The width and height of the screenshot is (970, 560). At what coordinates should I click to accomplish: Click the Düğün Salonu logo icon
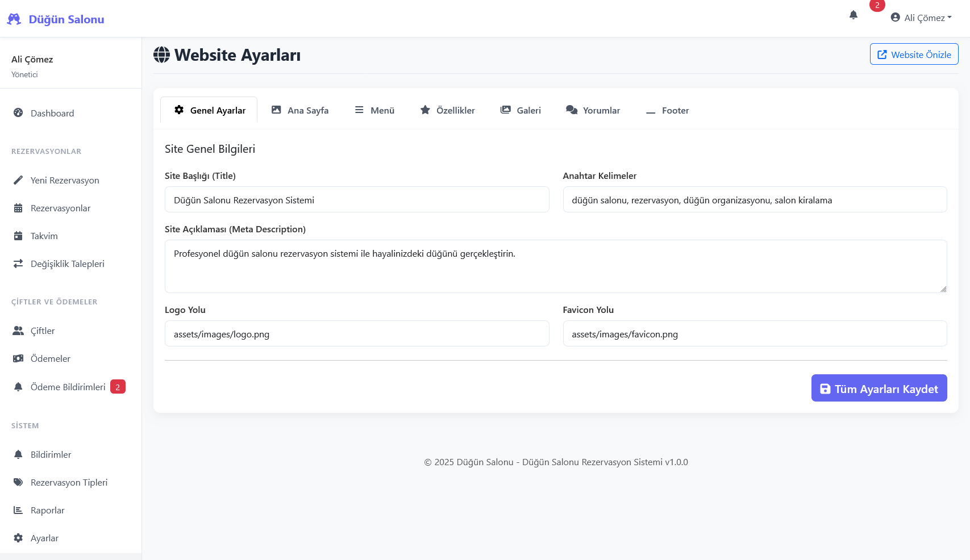tap(14, 19)
